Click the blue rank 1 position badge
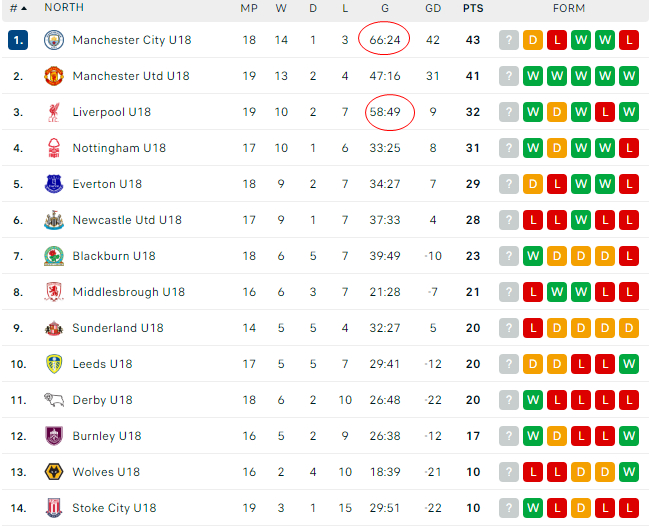The image size is (649, 531). pyautogui.click(x=18, y=40)
